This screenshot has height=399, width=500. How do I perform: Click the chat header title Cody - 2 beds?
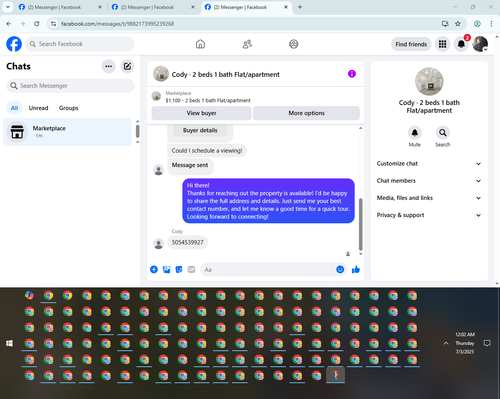(225, 74)
